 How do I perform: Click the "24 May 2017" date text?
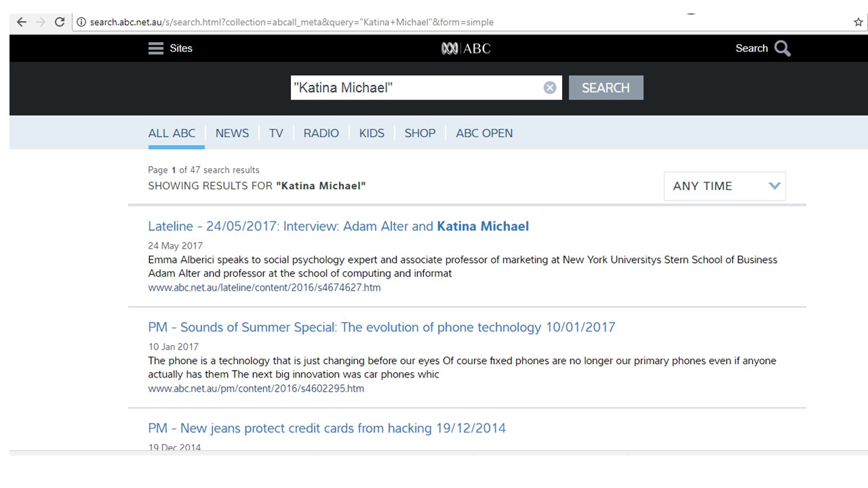point(175,245)
